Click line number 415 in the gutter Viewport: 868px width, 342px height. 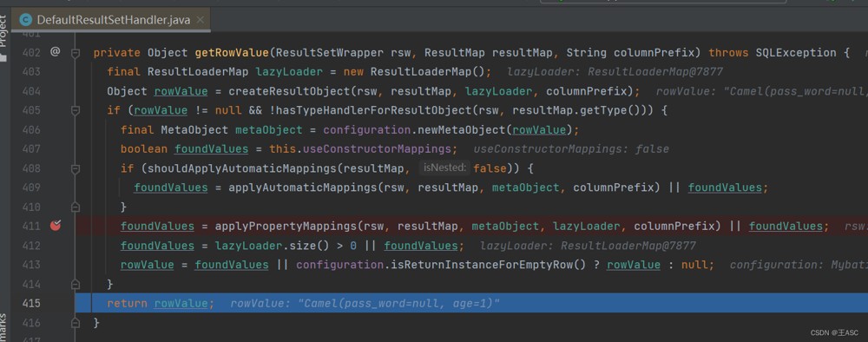pyautogui.click(x=31, y=303)
